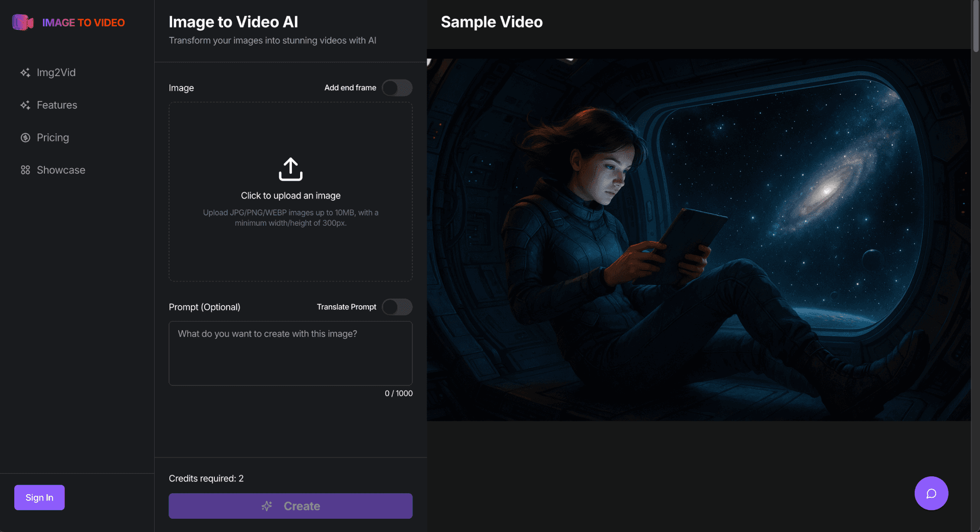Click the sparkle icon on Create button
The height and width of the screenshot is (532, 980).
click(x=267, y=506)
